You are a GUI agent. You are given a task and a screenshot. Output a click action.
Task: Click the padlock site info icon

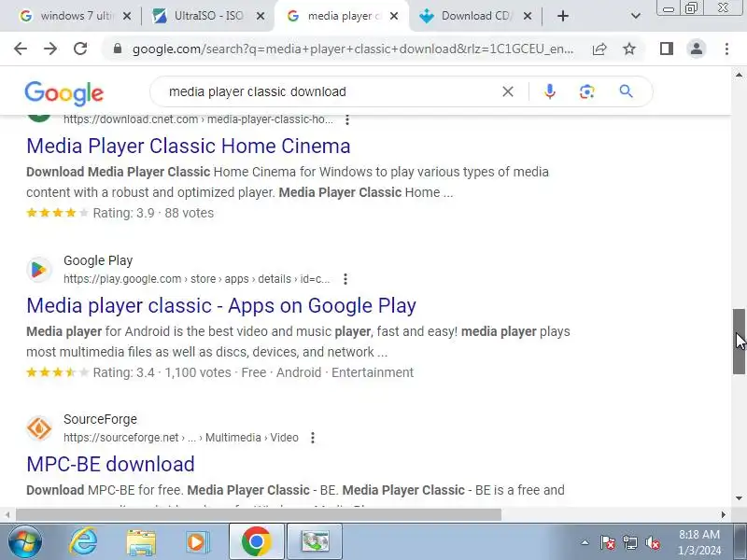click(x=118, y=49)
